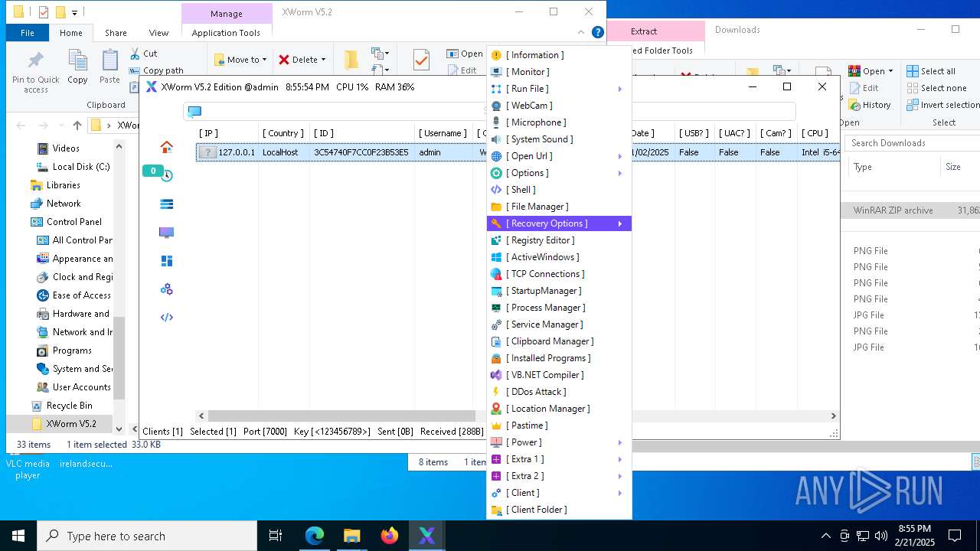This screenshot has width=980, height=551.
Task: Expand the Client submenu arrow
Action: pos(619,493)
